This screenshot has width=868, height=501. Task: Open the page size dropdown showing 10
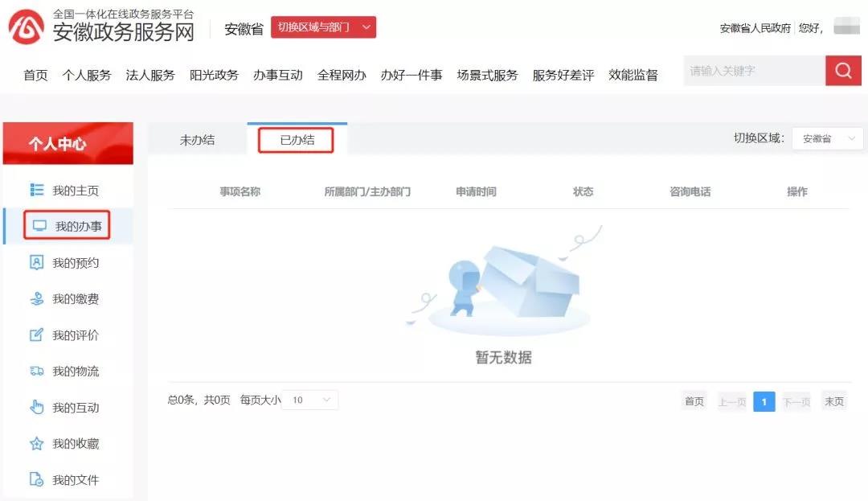(310, 400)
